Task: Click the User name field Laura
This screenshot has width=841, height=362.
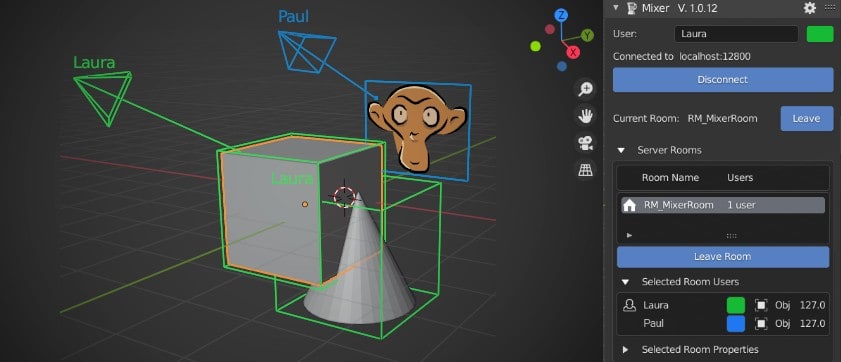Action: point(736,34)
